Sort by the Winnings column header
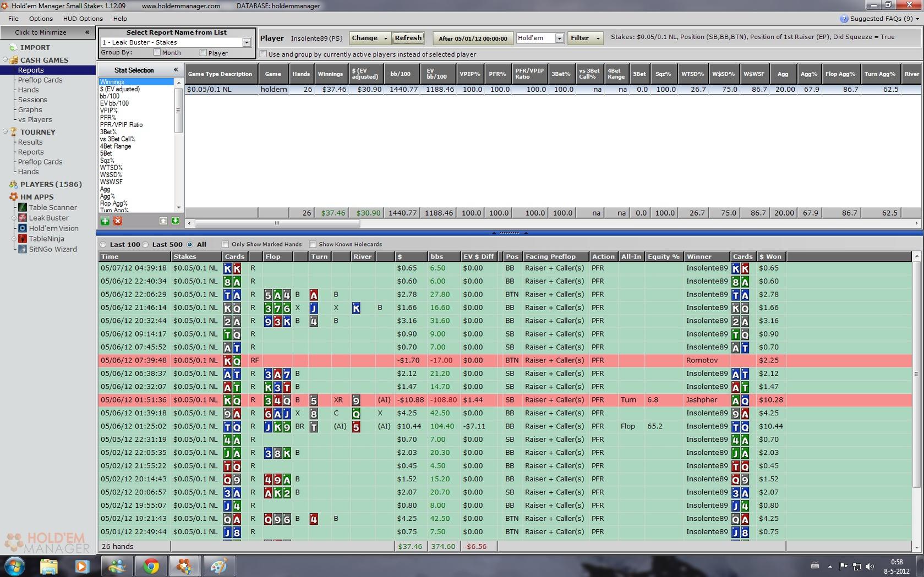924x577 pixels. (330, 74)
